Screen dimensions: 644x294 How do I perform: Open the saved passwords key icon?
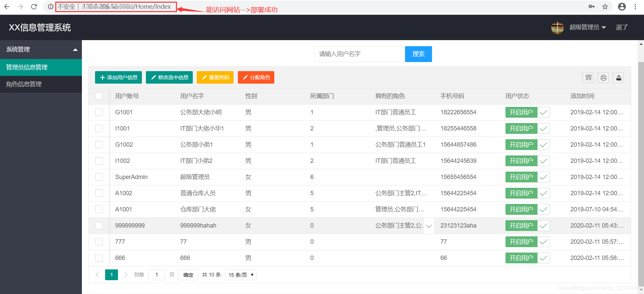[x=591, y=6]
